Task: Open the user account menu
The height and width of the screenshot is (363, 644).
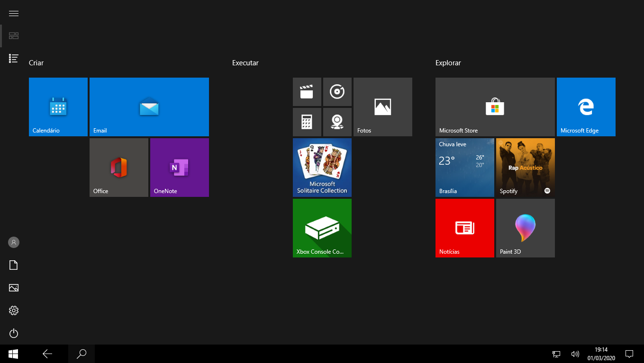Action: pyautogui.click(x=14, y=242)
